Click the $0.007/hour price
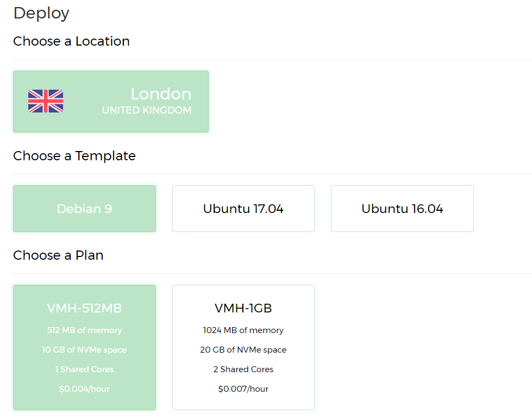This screenshot has height=420, width=532. (x=243, y=389)
